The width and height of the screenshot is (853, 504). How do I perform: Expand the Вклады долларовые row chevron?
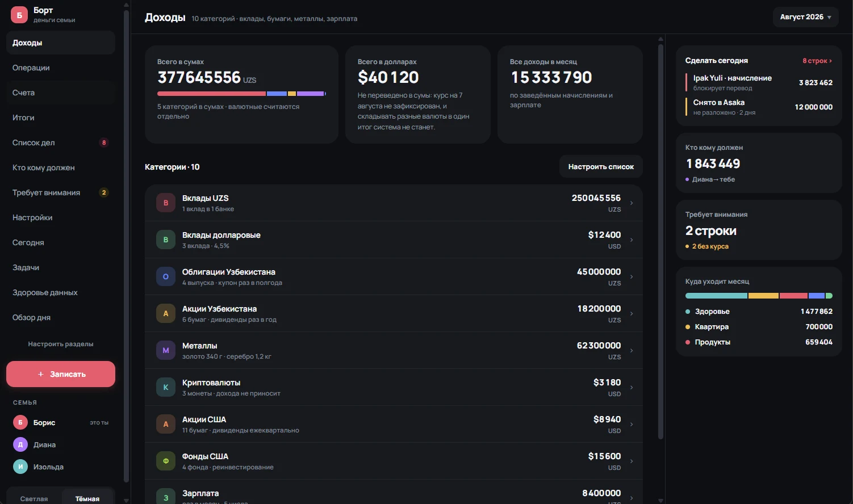click(x=632, y=240)
